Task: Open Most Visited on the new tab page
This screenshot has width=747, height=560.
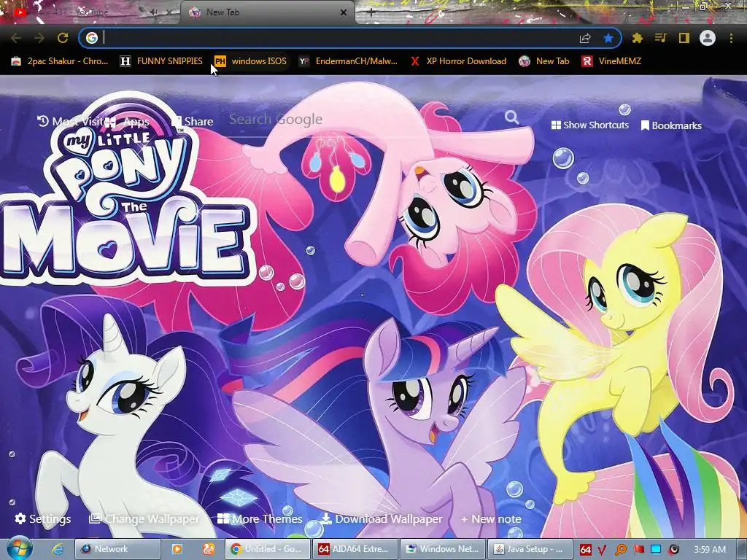Action: point(71,122)
